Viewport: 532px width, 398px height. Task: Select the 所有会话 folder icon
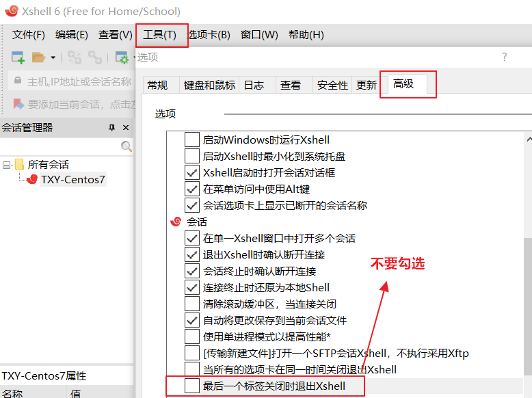pos(20,165)
